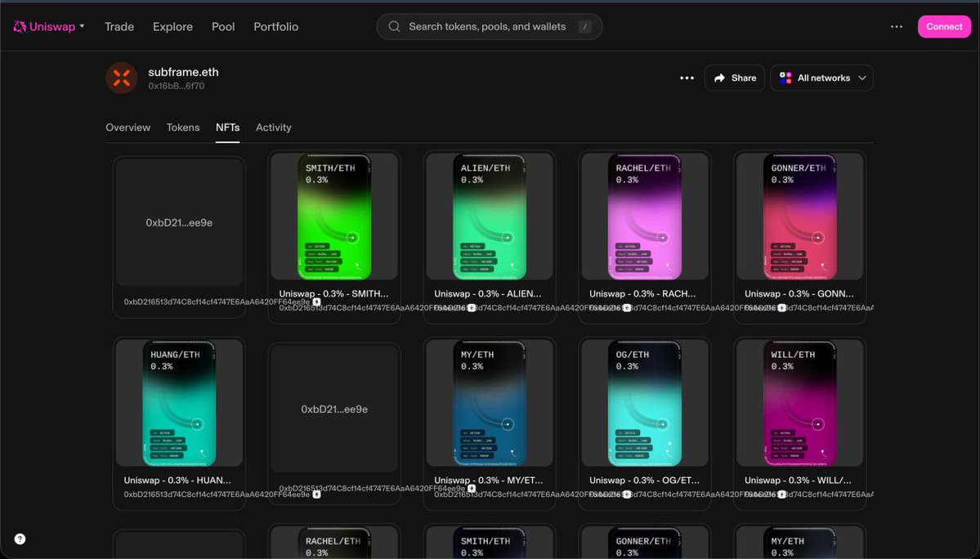Open the pink RACHEL/ETH NFT thumbnail

pyautogui.click(x=644, y=217)
